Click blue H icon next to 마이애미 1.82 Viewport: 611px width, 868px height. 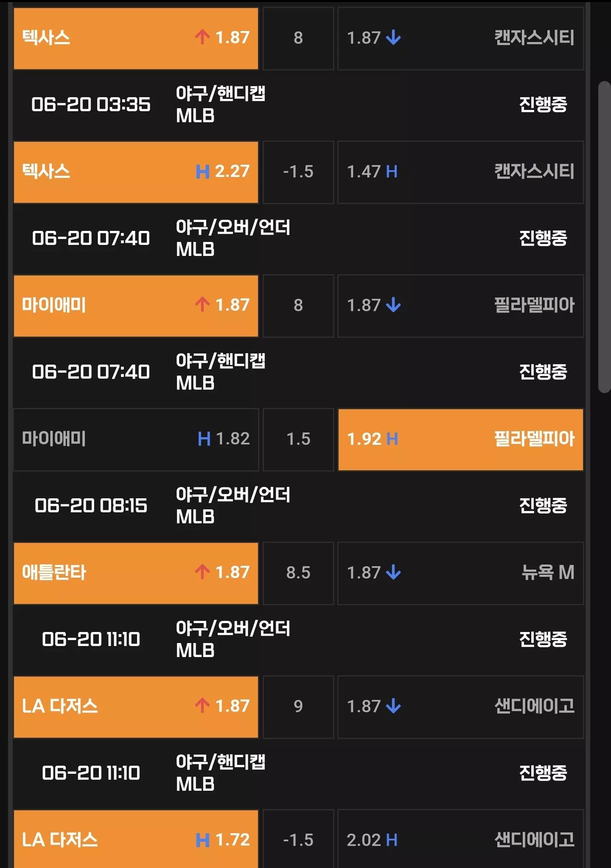[x=204, y=439]
